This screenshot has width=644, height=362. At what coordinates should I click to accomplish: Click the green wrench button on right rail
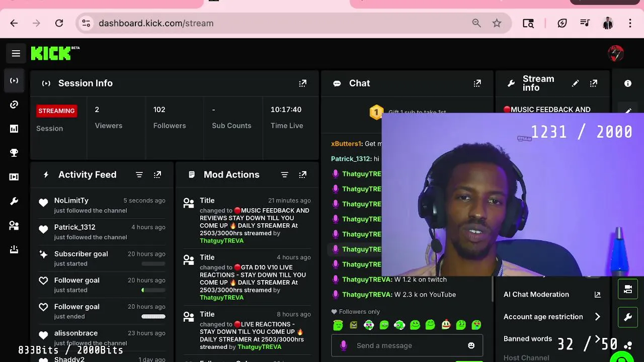628,317
